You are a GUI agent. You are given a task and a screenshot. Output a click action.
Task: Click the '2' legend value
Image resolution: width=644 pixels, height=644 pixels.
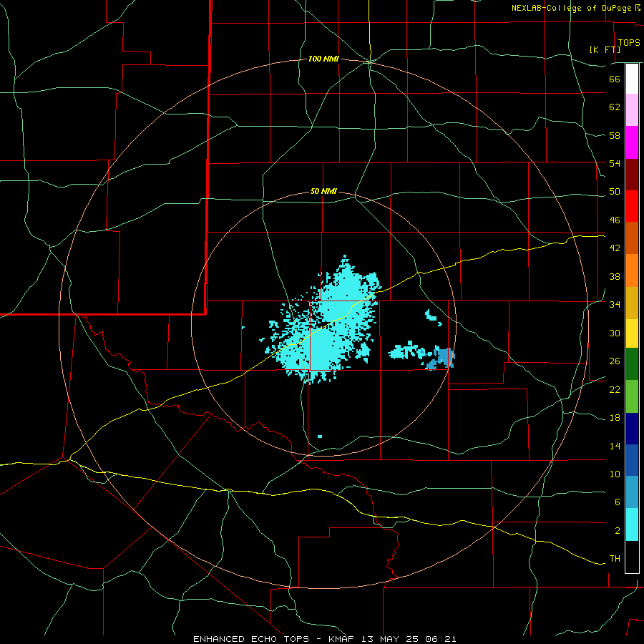coord(617,531)
